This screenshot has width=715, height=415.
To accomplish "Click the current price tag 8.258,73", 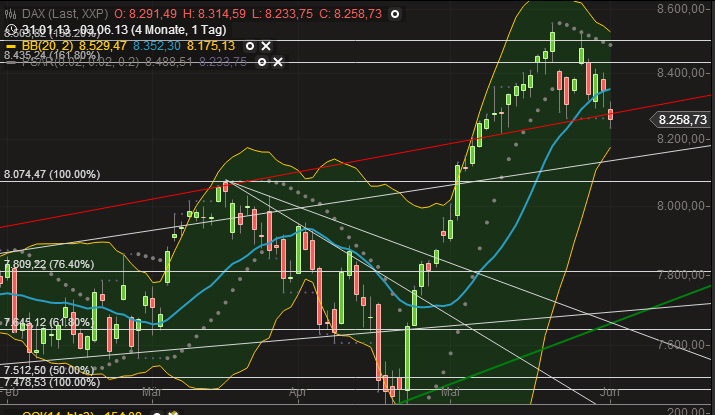I will [x=680, y=120].
